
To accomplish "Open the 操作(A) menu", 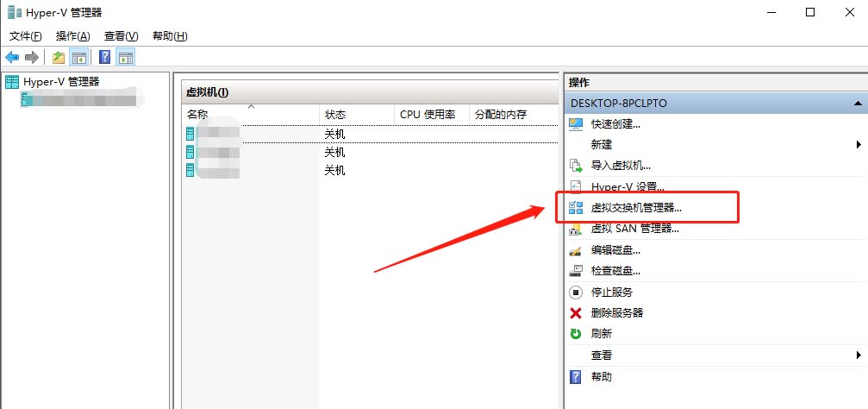I will point(73,36).
